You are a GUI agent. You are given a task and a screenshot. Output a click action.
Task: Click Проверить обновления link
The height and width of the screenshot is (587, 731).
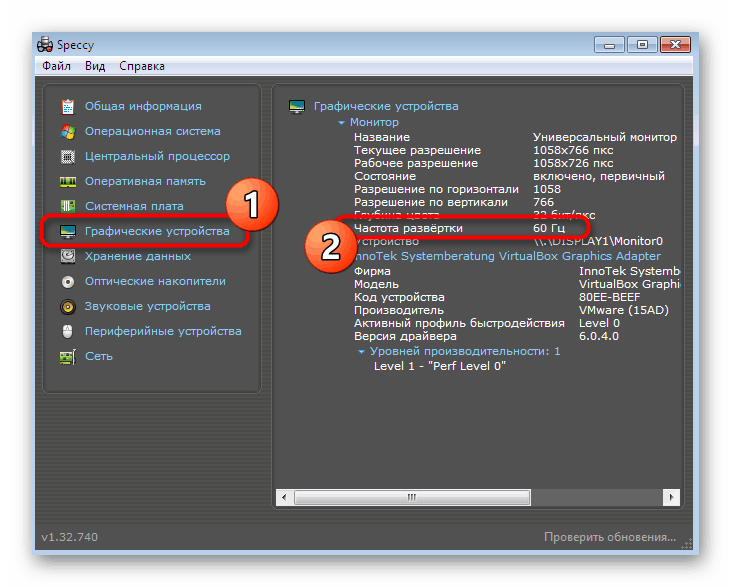610,537
